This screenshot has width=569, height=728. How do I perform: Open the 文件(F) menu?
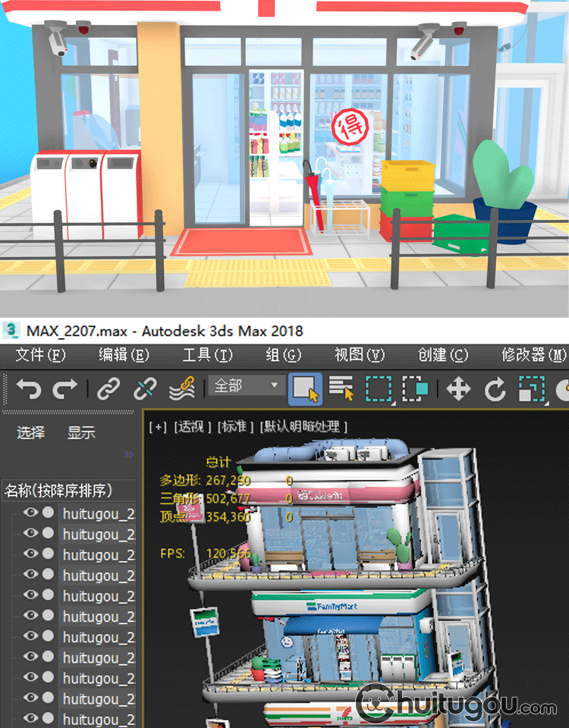tap(41, 355)
